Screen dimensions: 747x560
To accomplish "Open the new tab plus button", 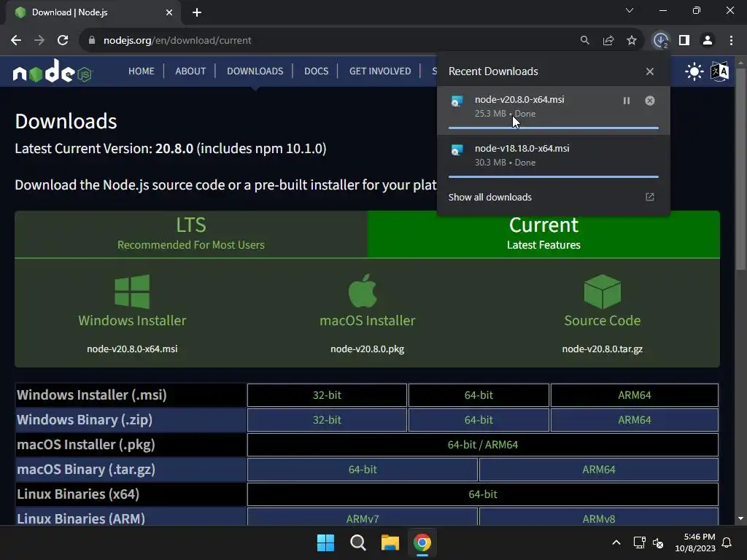I will 197,12.
